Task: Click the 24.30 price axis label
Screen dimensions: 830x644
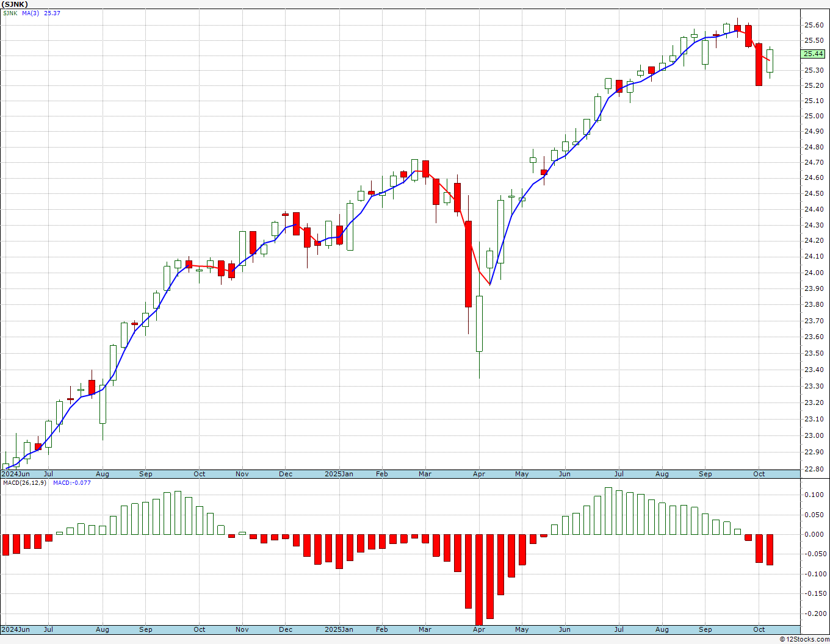Action: pos(814,225)
